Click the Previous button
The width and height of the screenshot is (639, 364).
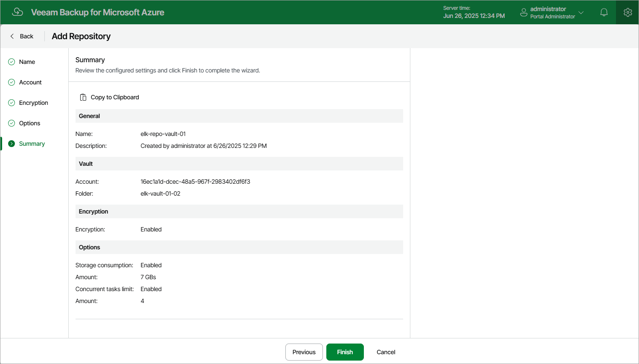coord(304,352)
